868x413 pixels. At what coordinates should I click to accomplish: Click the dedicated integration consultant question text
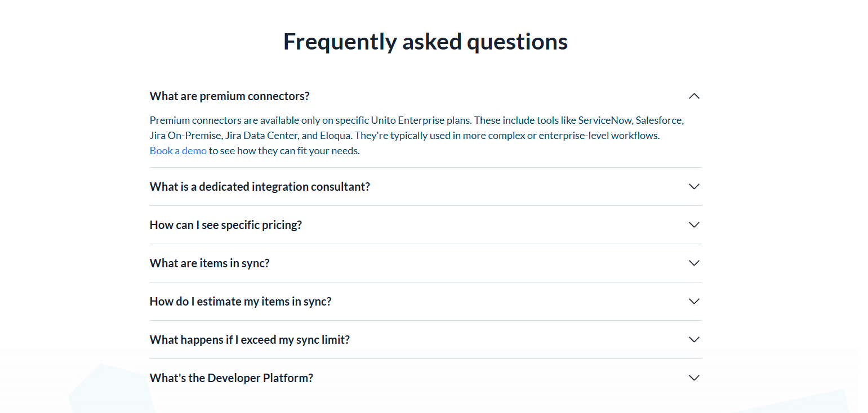point(260,186)
